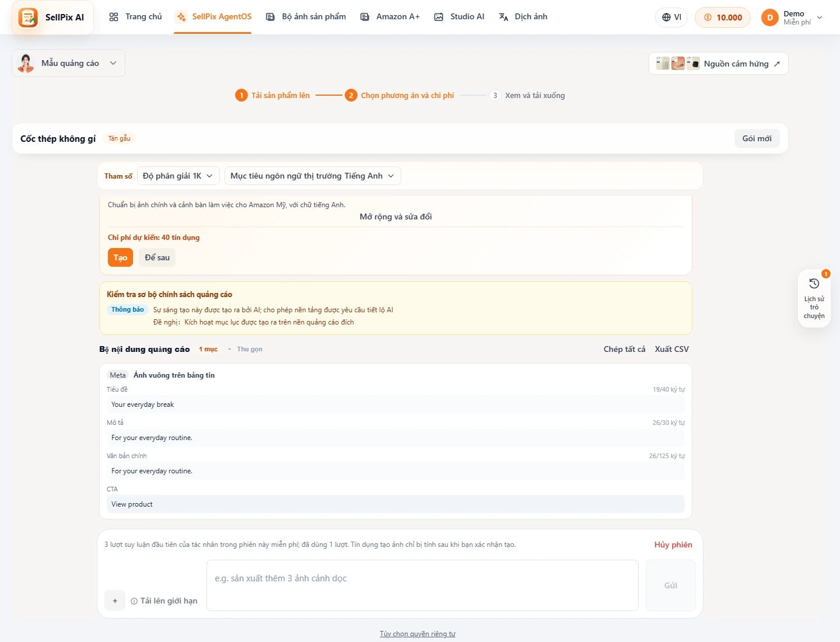The height and width of the screenshot is (642, 840).
Task: Focus the agent message input box
Action: (422, 585)
